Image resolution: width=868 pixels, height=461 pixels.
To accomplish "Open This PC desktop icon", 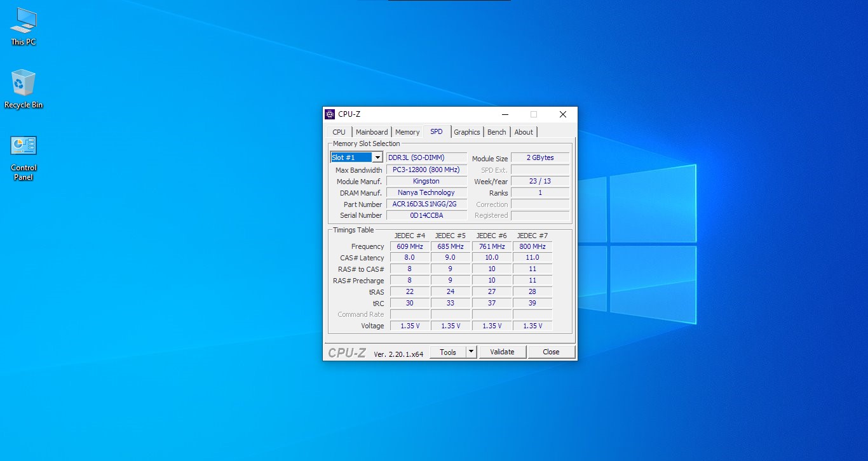I will [24, 26].
